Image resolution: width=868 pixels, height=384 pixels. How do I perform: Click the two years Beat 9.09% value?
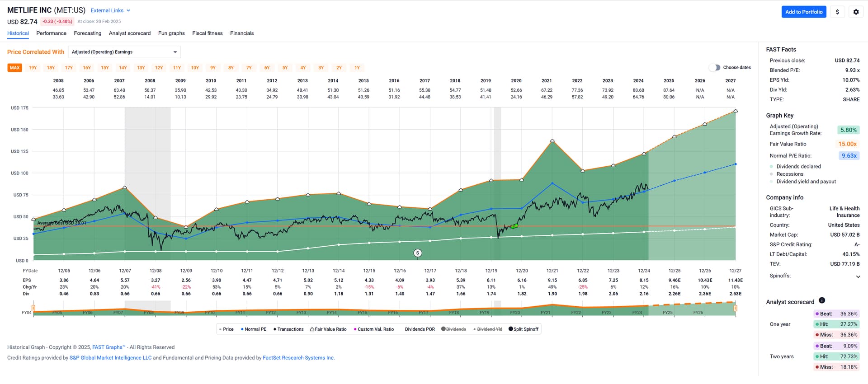pos(850,347)
